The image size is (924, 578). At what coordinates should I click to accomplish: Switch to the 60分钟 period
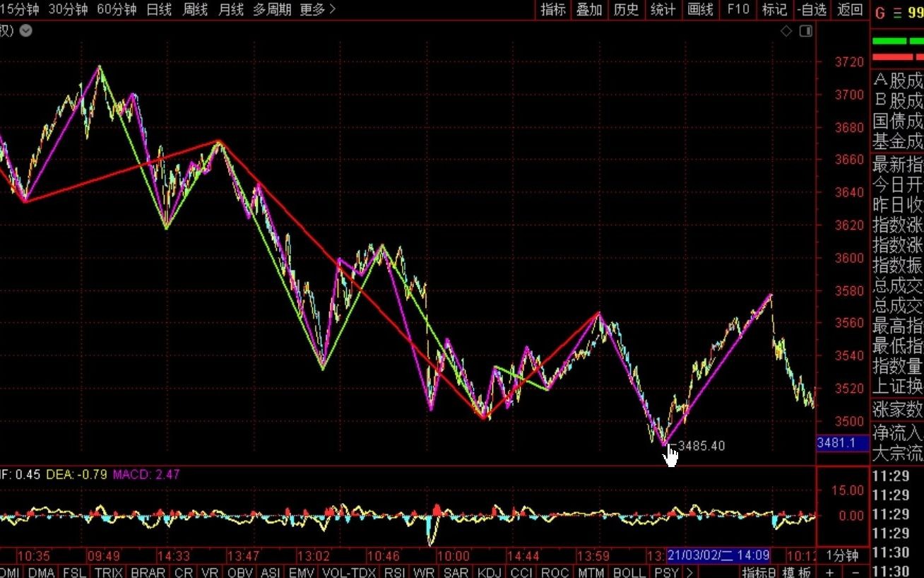click(117, 10)
